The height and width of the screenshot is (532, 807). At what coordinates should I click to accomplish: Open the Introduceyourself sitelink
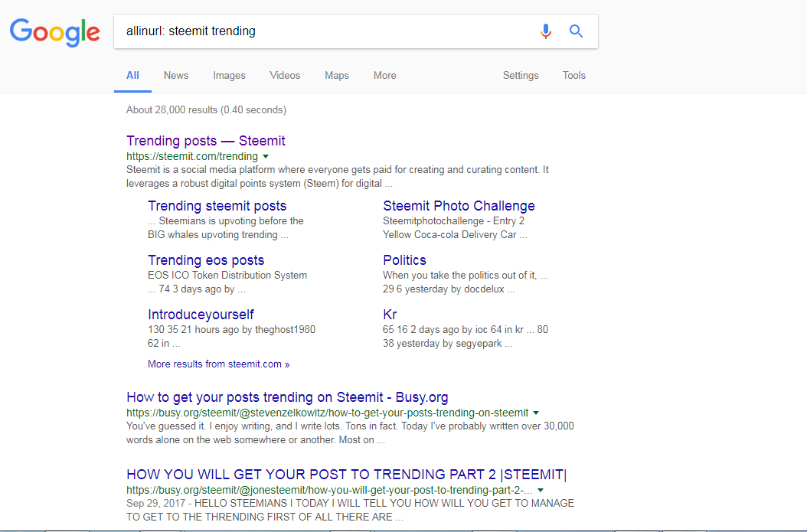pyautogui.click(x=201, y=315)
